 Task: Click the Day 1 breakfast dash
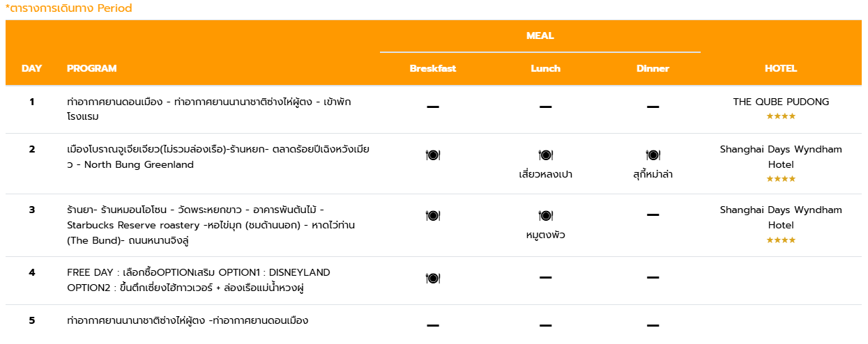[x=433, y=107]
